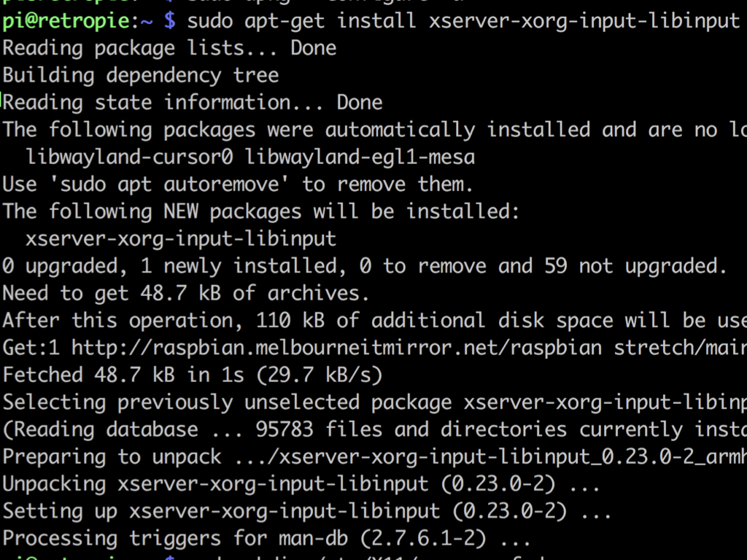Click 'The following NEW packages' line

[261, 211]
